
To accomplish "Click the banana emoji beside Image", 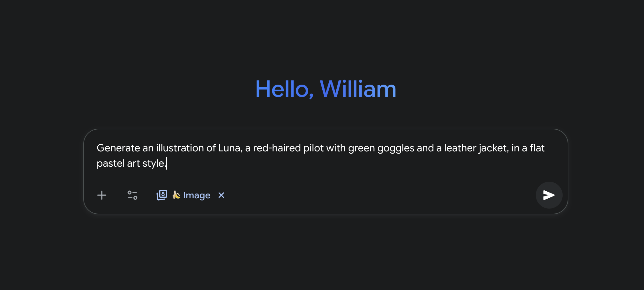I will coord(176,195).
